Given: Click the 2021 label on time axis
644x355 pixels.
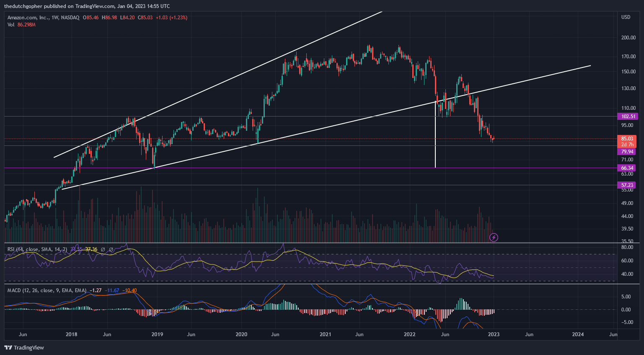Looking at the screenshot, I should pyautogui.click(x=326, y=334).
